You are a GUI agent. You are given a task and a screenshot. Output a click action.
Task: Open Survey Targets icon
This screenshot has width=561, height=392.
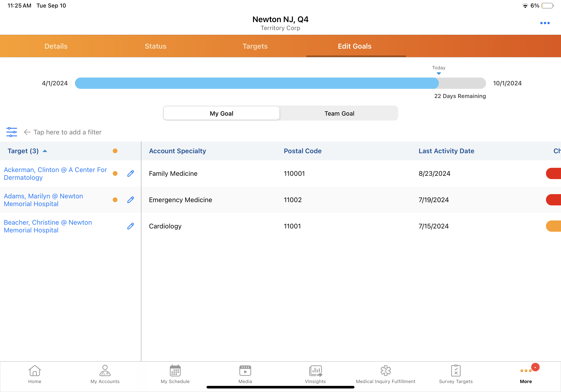point(456,371)
